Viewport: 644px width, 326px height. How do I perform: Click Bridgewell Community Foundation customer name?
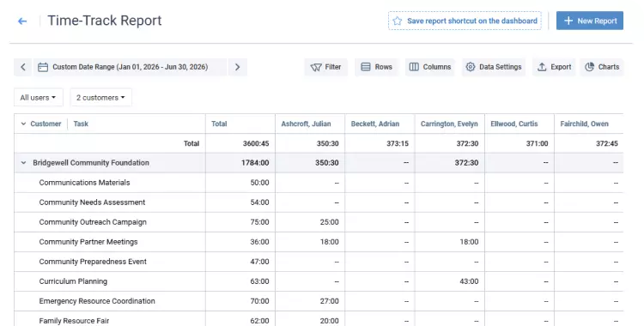(91, 163)
